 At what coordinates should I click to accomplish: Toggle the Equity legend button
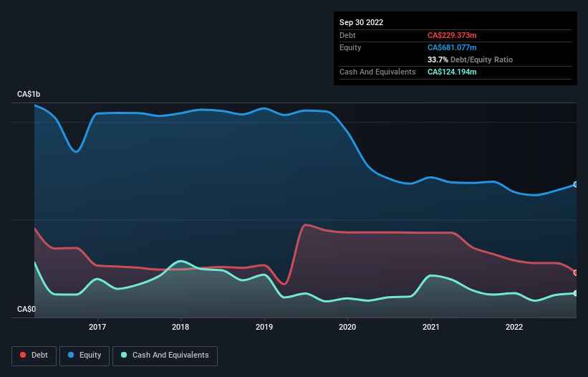(85, 355)
